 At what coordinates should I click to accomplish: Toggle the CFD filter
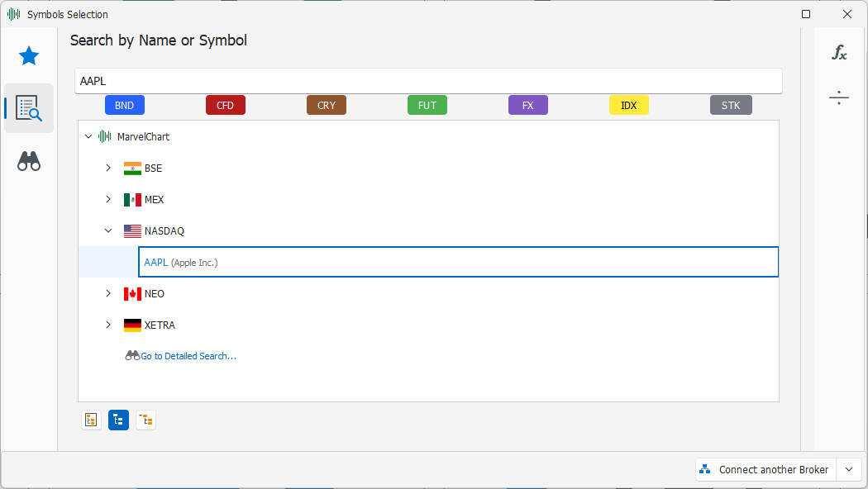tap(226, 105)
